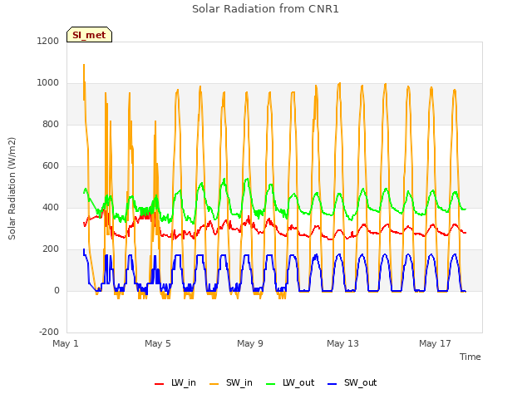Click the 800 y-axis tick label
Viewport: 532px width, 399px height.
51,124
